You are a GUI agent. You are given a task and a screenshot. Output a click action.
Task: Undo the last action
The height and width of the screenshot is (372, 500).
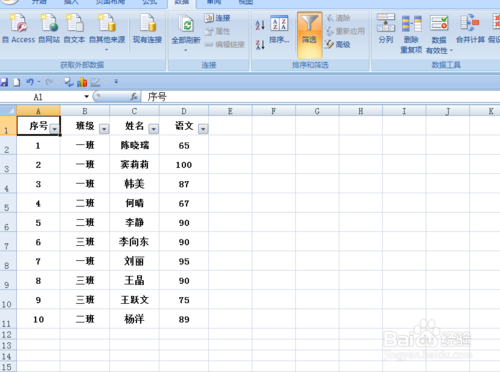30,82
